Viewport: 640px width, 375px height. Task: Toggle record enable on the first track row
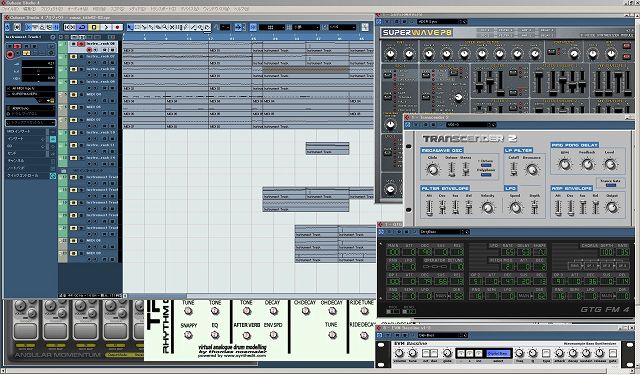coord(89,49)
